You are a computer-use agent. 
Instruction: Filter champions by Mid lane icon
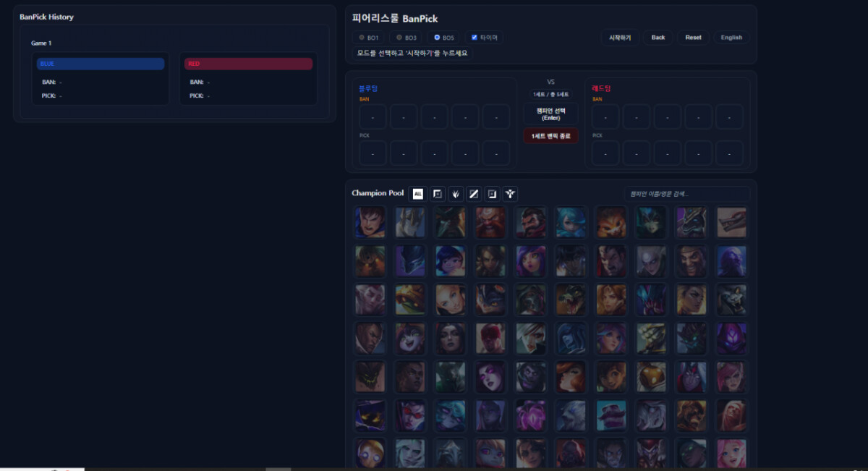pos(474,193)
